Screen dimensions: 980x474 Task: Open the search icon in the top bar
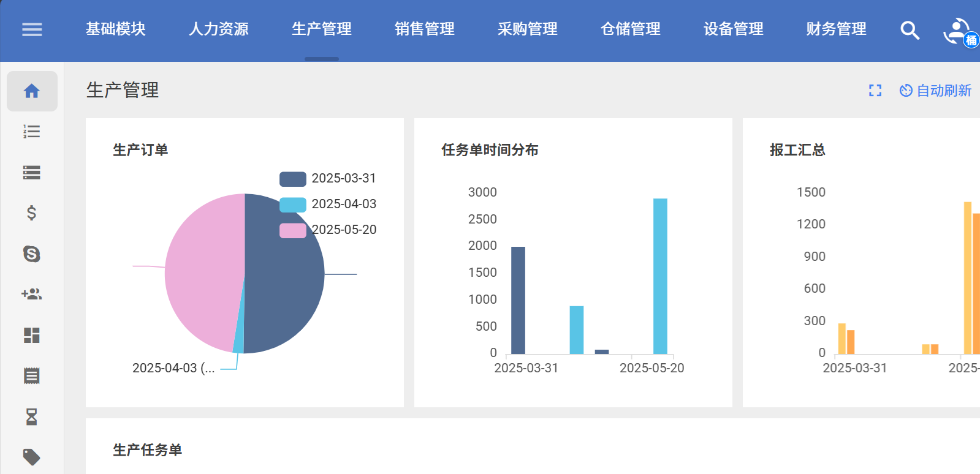910,30
